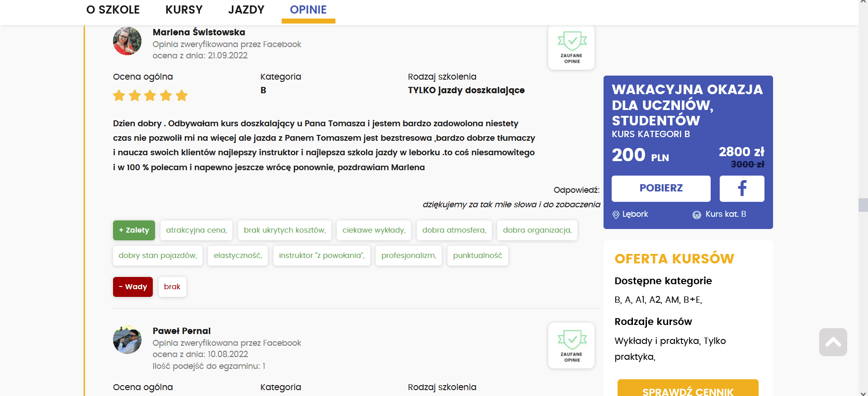This screenshot has width=868, height=396.
Task: Open Paweł Pernal's profile photo
Action: [x=127, y=340]
